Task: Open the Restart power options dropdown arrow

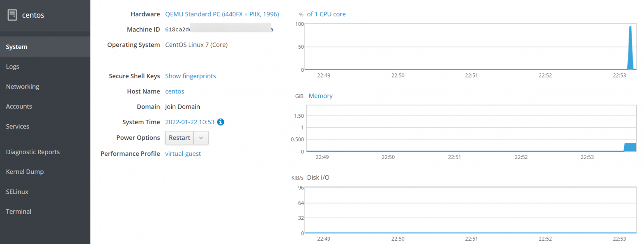Action: 200,137
